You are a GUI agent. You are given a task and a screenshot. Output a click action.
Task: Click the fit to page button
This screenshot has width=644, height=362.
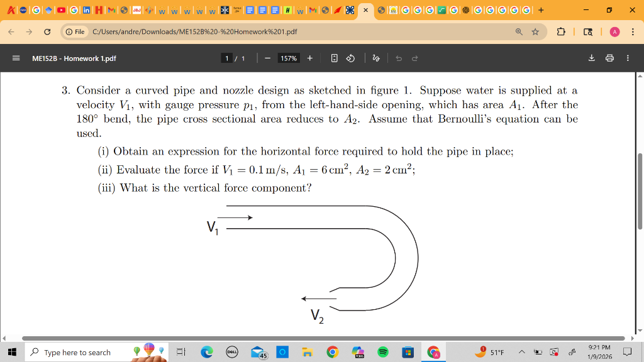tap(335, 58)
